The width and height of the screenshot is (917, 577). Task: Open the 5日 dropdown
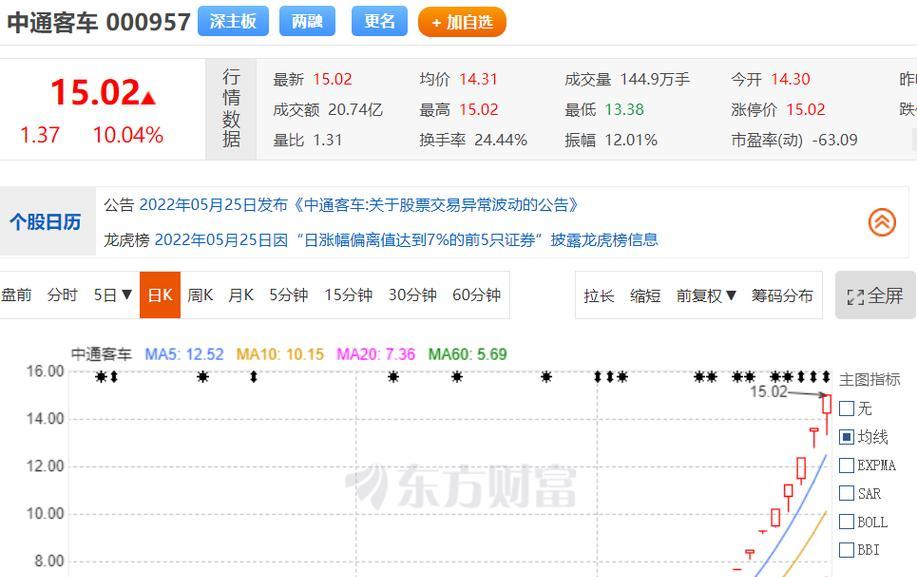(113, 295)
